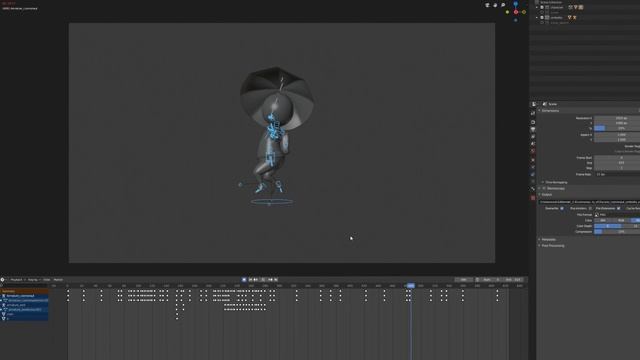Click the Compression slider
The width and height of the screenshot is (640, 360).
point(617,231)
